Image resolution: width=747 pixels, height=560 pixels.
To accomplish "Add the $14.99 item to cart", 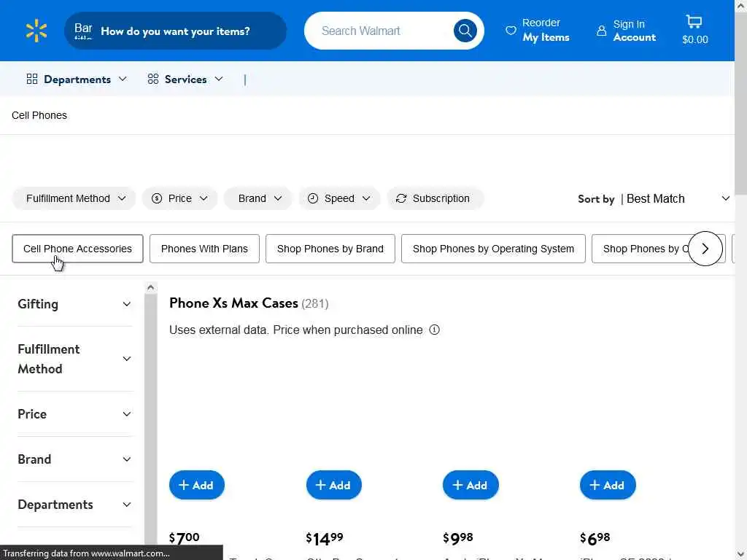I will tap(334, 485).
